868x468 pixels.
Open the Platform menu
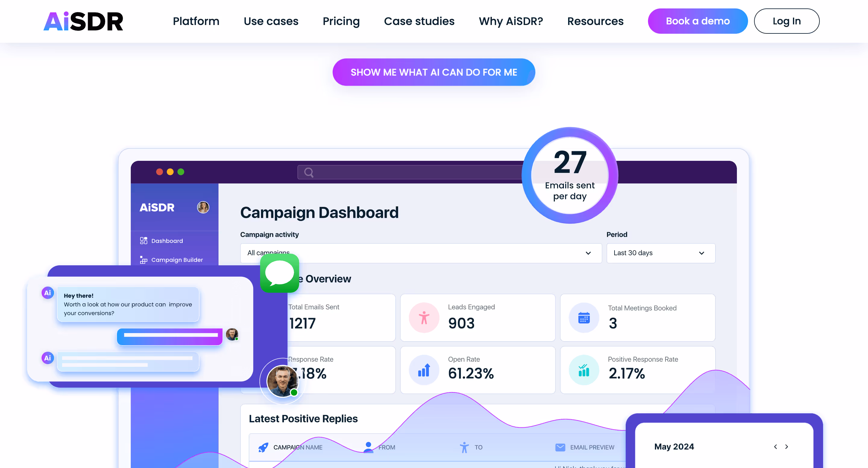coord(196,21)
